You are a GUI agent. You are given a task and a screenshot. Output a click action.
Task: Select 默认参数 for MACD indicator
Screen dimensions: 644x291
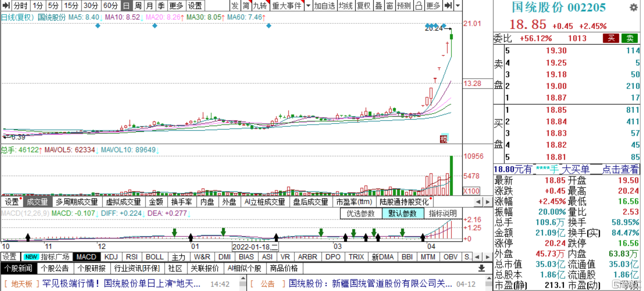click(402, 213)
